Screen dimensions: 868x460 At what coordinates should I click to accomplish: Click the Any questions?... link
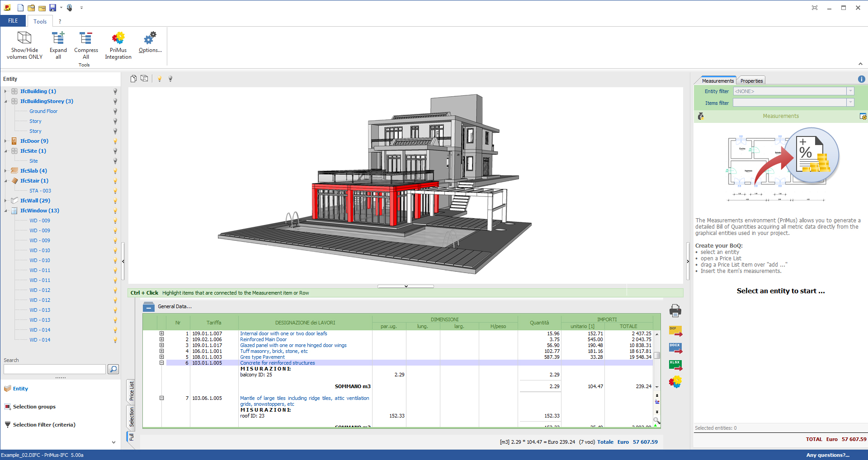[828, 455]
